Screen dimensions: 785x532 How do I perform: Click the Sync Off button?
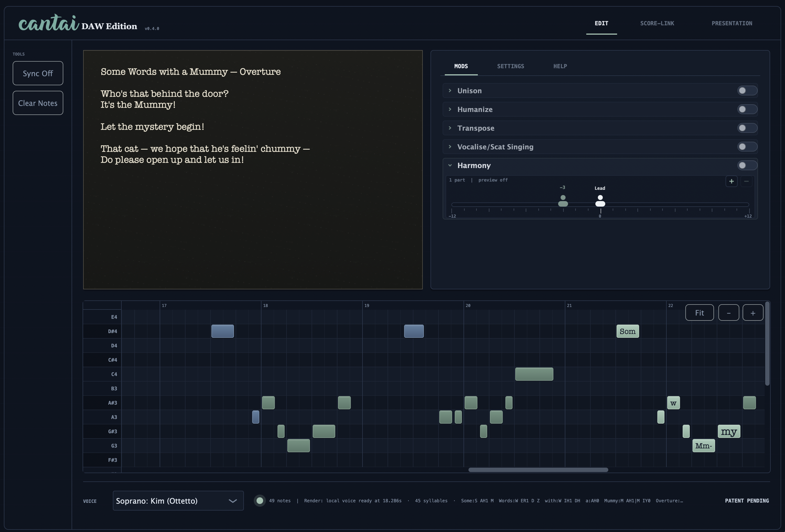click(x=38, y=73)
